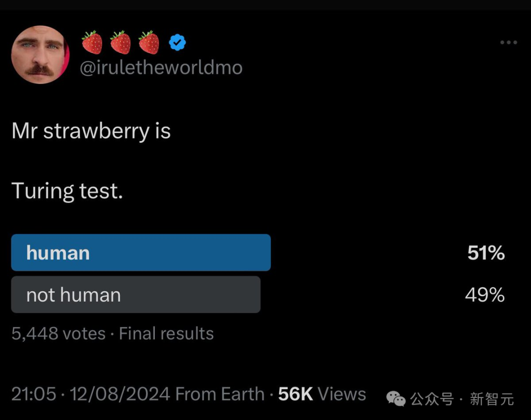Click the 49% poll result
Viewport: 531px width, 420px height.
(485, 294)
